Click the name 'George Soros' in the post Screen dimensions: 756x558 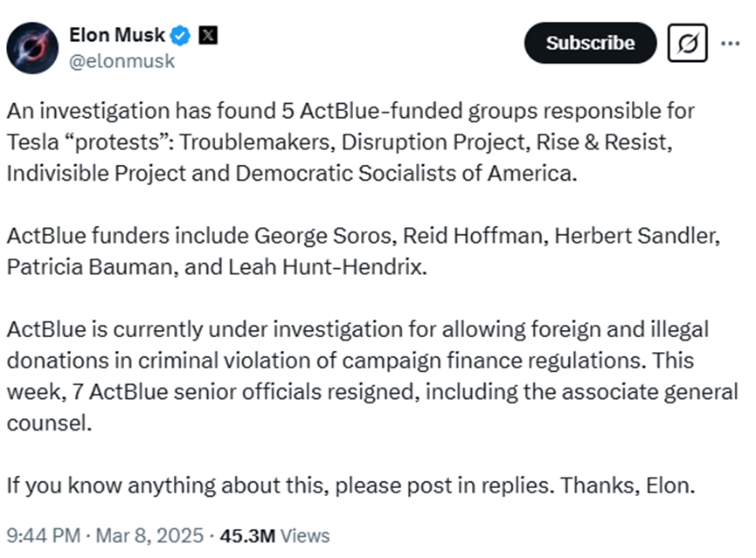[306, 236]
